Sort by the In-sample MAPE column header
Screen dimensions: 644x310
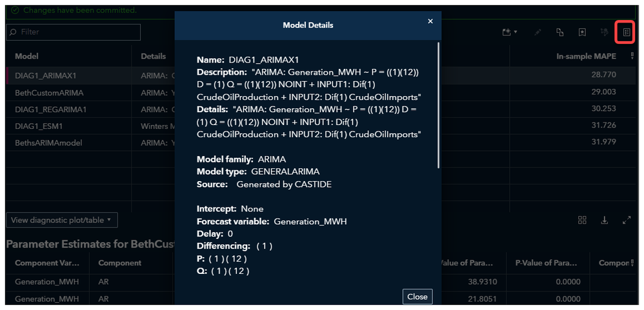[x=585, y=56]
